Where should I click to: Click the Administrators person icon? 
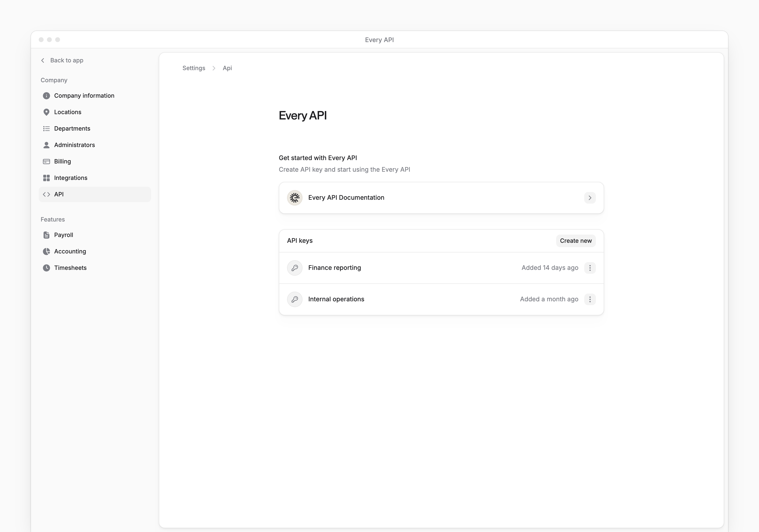[46, 145]
